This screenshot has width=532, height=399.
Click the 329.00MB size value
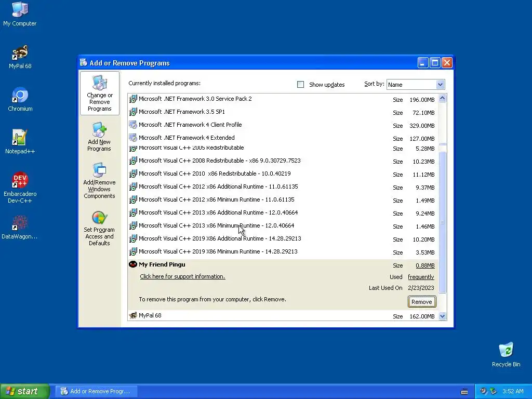422,126
